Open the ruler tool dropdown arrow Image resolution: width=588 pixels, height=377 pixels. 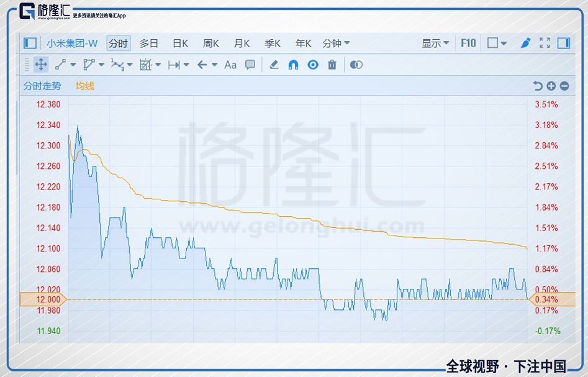click(158, 65)
